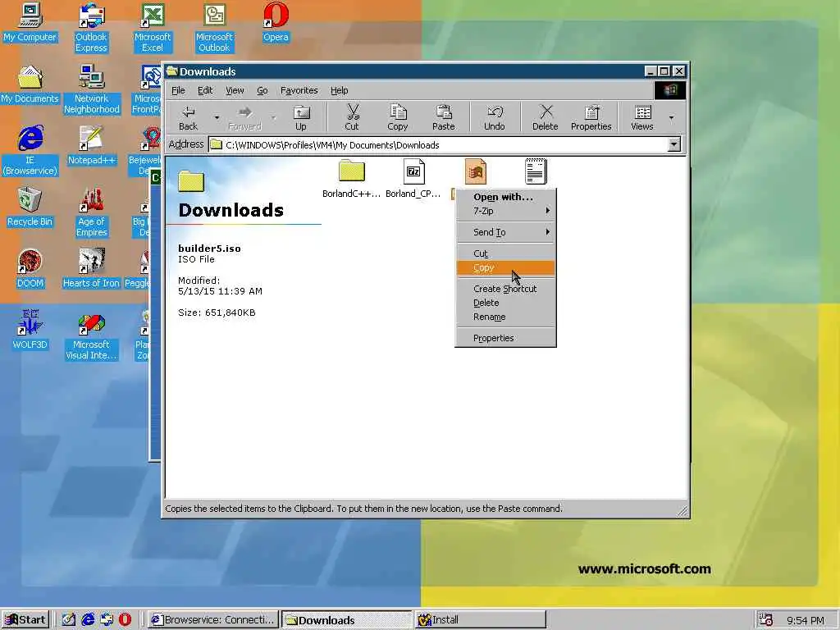Image resolution: width=840 pixels, height=630 pixels.
Task: Open Age of Empires desktop shortcut
Action: point(92,212)
